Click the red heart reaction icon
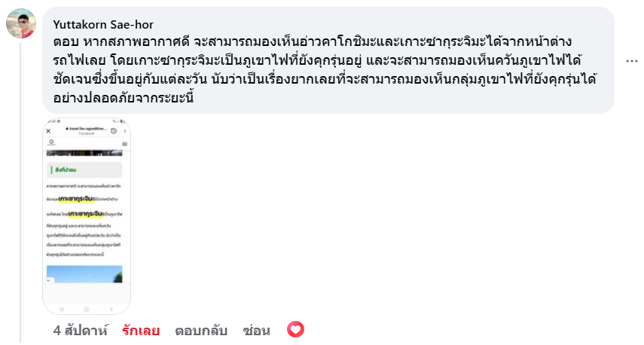 (x=295, y=330)
